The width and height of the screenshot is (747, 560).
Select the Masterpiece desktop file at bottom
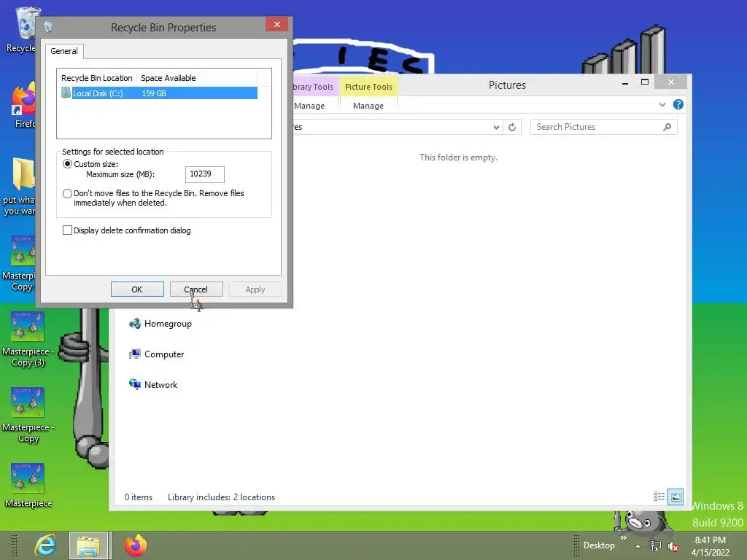(28, 485)
